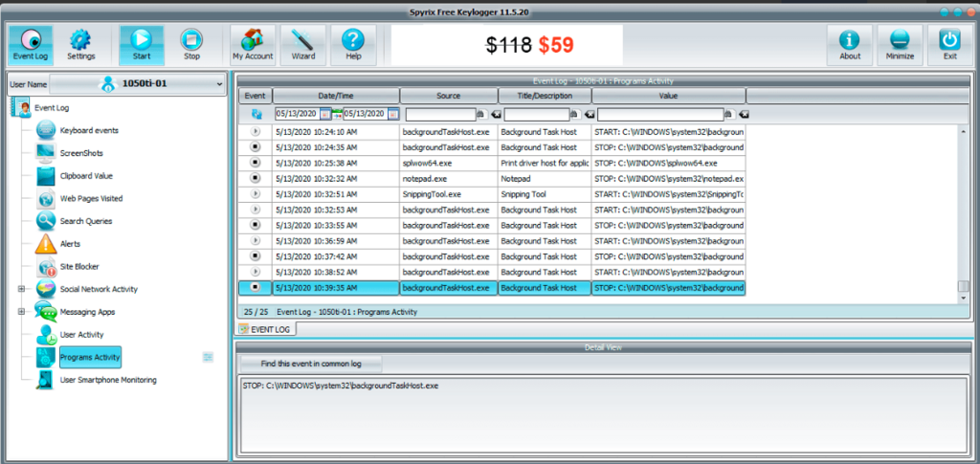Expand Social Network Activity node
980x464 pixels.
point(21,289)
